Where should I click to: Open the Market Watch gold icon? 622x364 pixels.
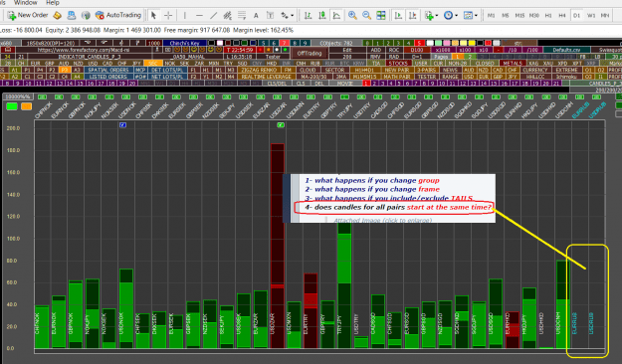[58, 15]
